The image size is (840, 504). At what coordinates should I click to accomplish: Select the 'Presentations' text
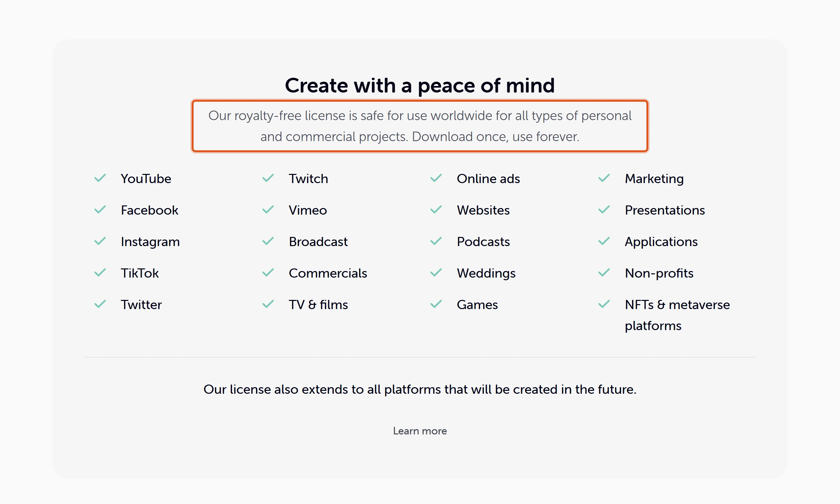pos(665,210)
